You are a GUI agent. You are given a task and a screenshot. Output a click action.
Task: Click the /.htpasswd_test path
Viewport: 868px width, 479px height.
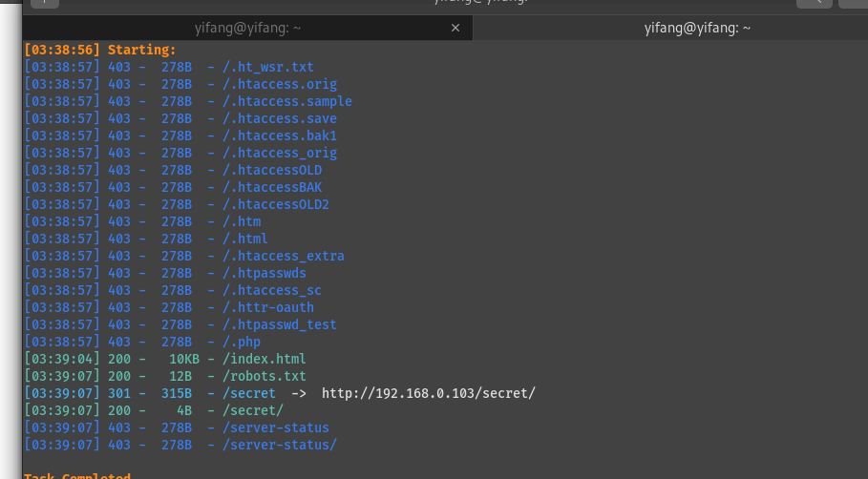pos(280,324)
